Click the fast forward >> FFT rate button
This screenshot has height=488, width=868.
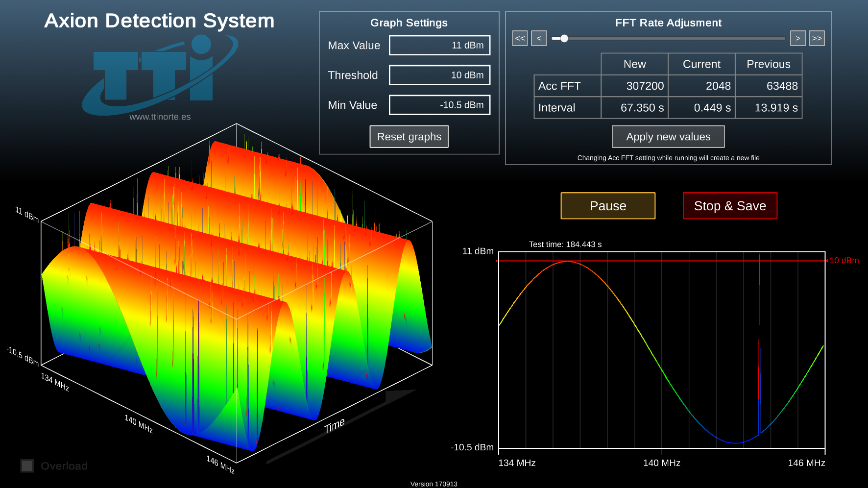tap(817, 38)
